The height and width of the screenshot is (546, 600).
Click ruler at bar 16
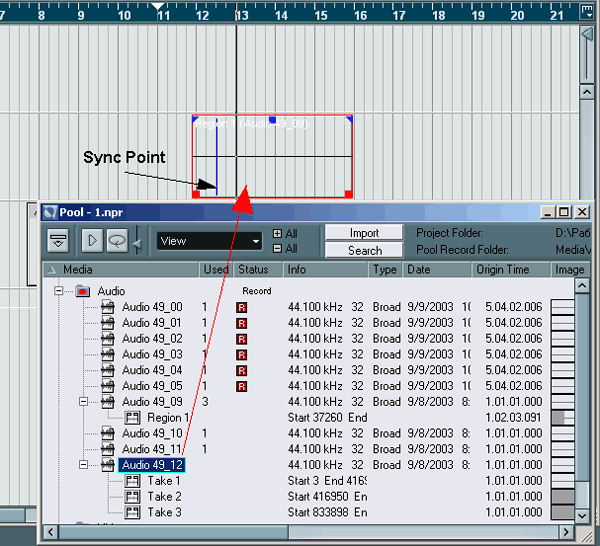point(360,15)
